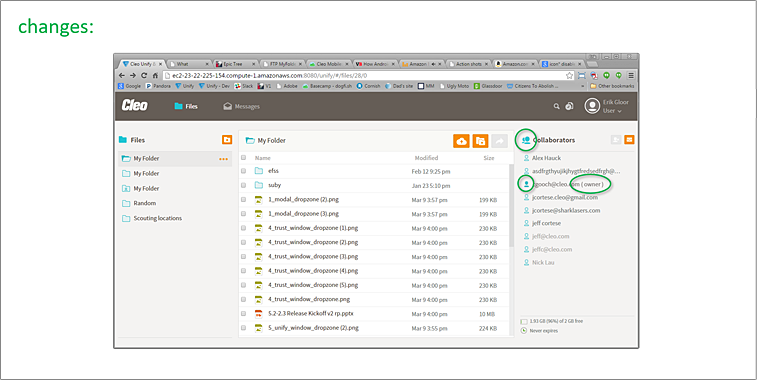Click the orange cloud upload button
This screenshot has width=757, height=380.
point(461,141)
